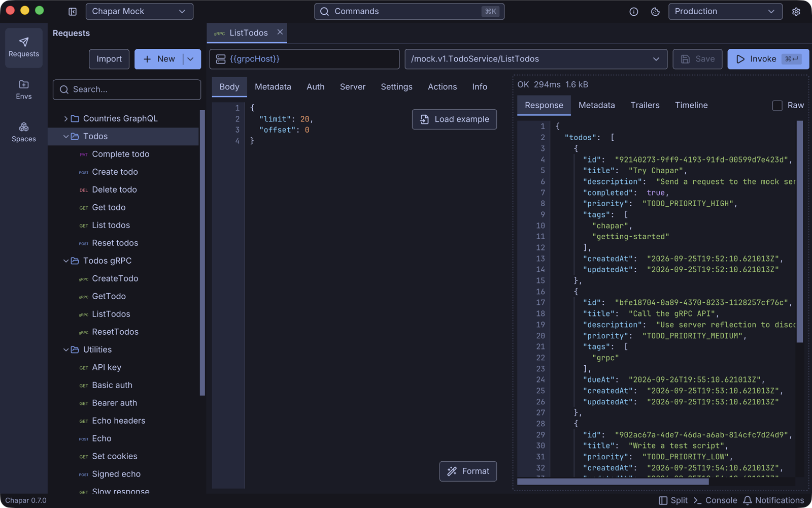Click the Commands search icon

coord(325,11)
